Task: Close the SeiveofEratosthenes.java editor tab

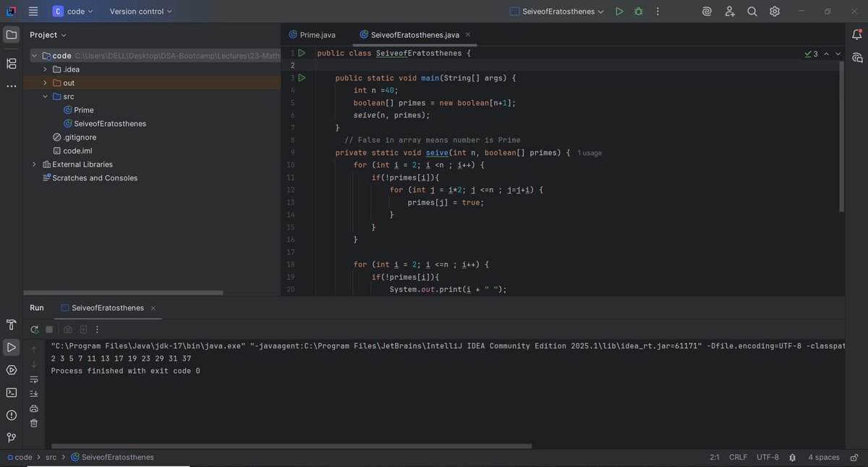Action: pyautogui.click(x=468, y=35)
